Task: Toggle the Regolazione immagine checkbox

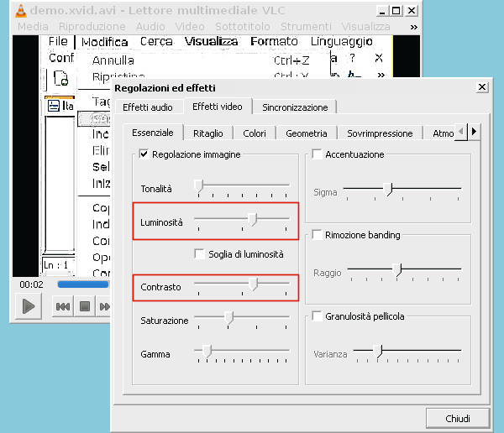Action: pyautogui.click(x=144, y=154)
